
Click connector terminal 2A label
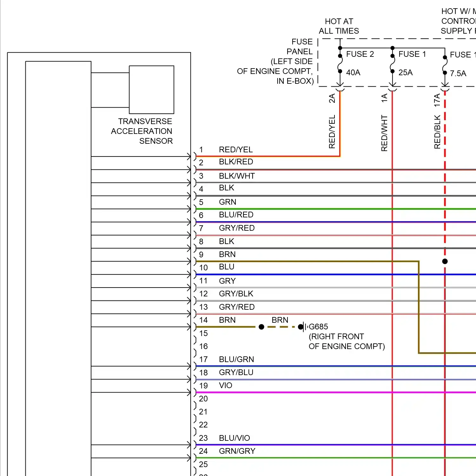click(x=332, y=98)
